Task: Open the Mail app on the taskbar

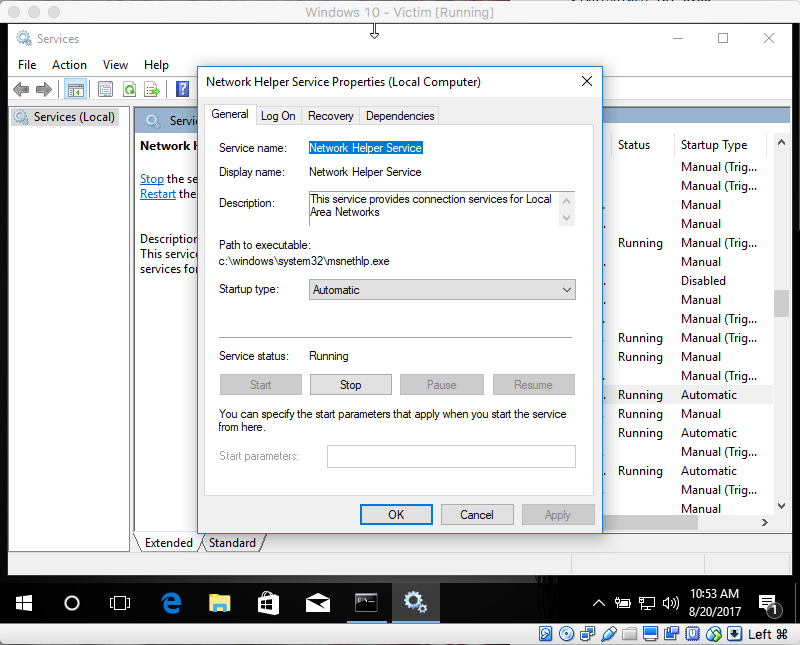Action: click(x=317, y=603)
